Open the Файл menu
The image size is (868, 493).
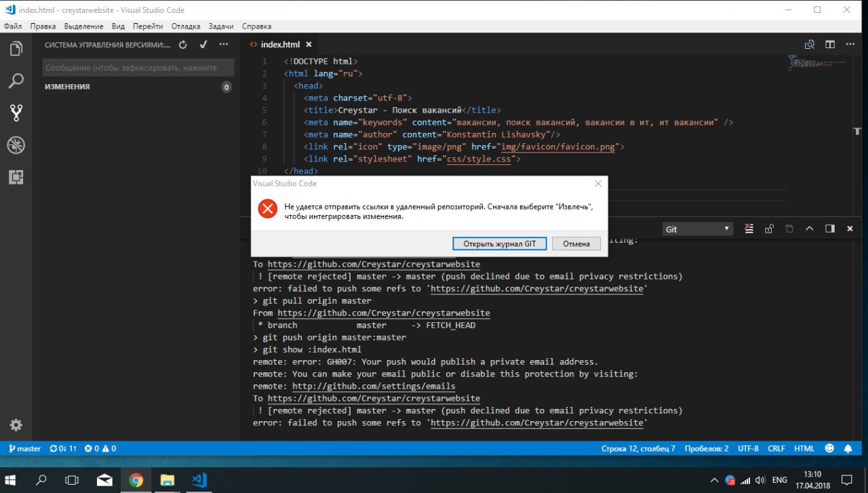[13, 26]
